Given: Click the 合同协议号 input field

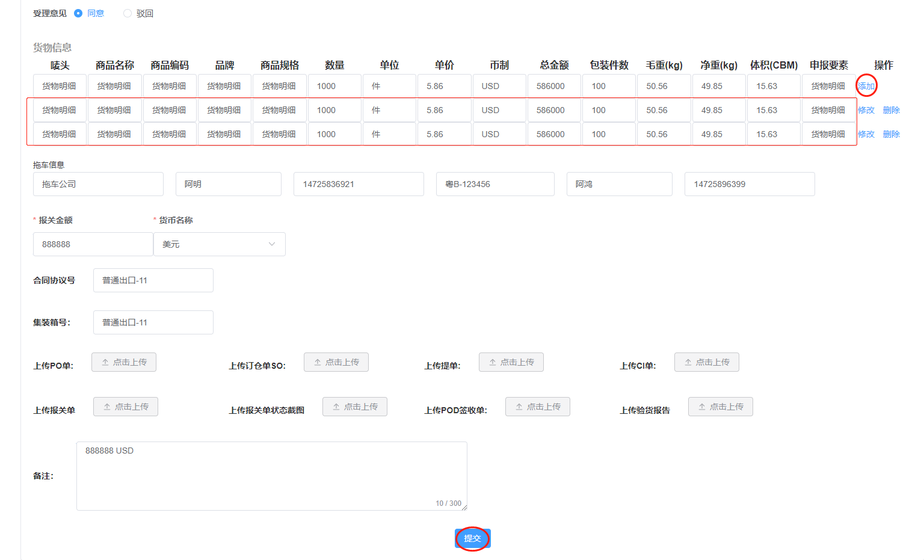Looking at the screenshot, I should (153, 280).
